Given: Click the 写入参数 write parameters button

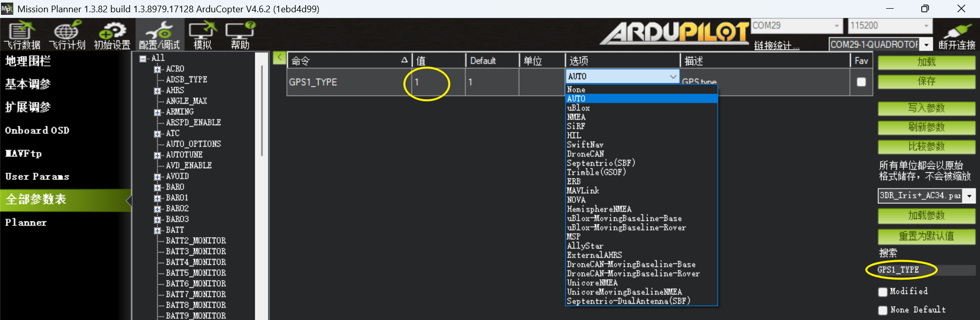Looking at the screenshot, I should [926, 108].
